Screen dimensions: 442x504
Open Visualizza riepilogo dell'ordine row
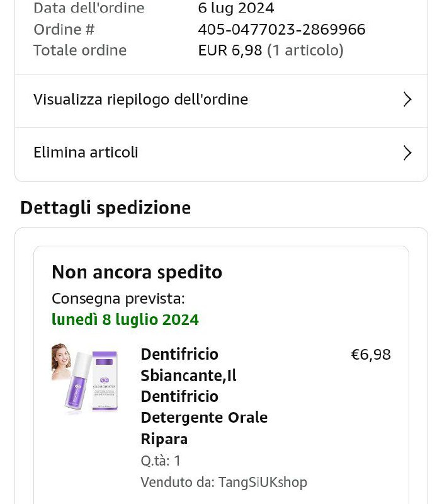(140, 100)
